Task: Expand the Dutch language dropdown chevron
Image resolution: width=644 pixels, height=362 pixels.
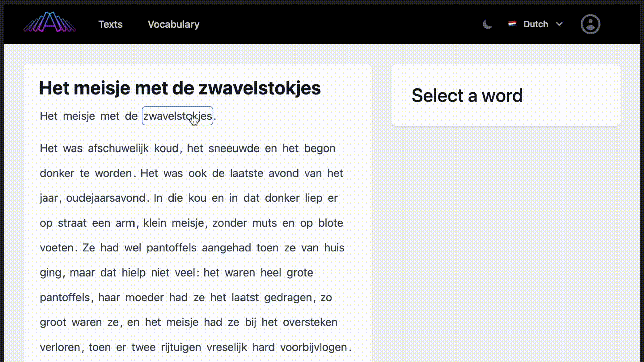Action: coord(559,24)
